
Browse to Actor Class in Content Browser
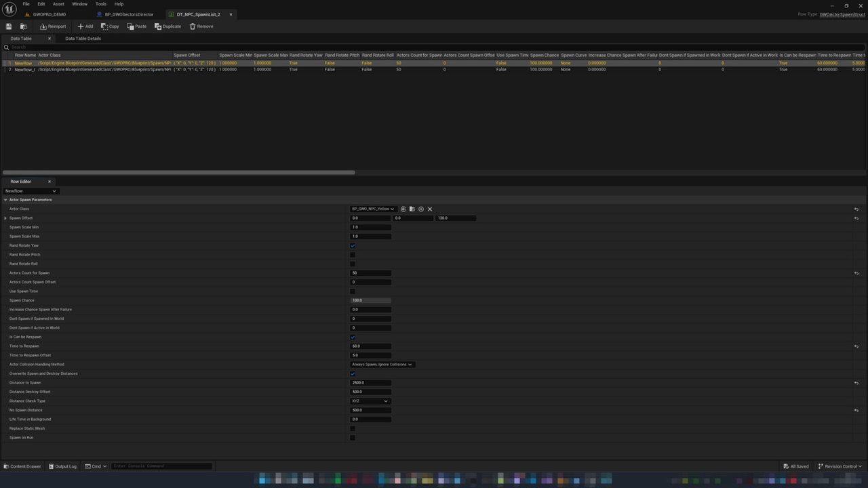coord(412,209)
